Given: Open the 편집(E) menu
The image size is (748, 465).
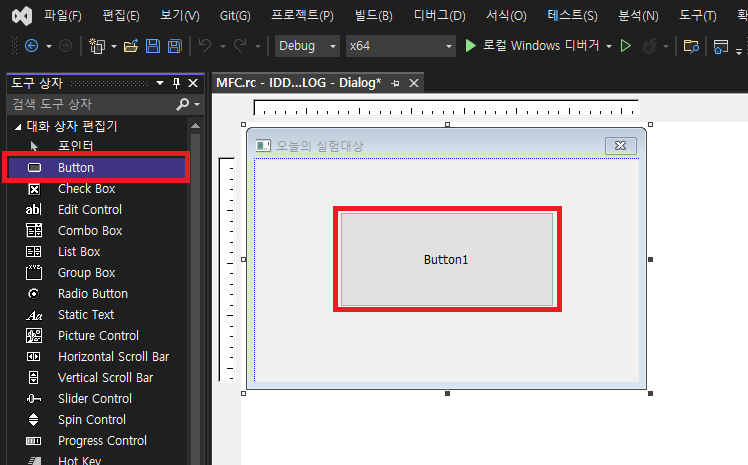Looking at the screenshot, I should (x=121, y=16).
